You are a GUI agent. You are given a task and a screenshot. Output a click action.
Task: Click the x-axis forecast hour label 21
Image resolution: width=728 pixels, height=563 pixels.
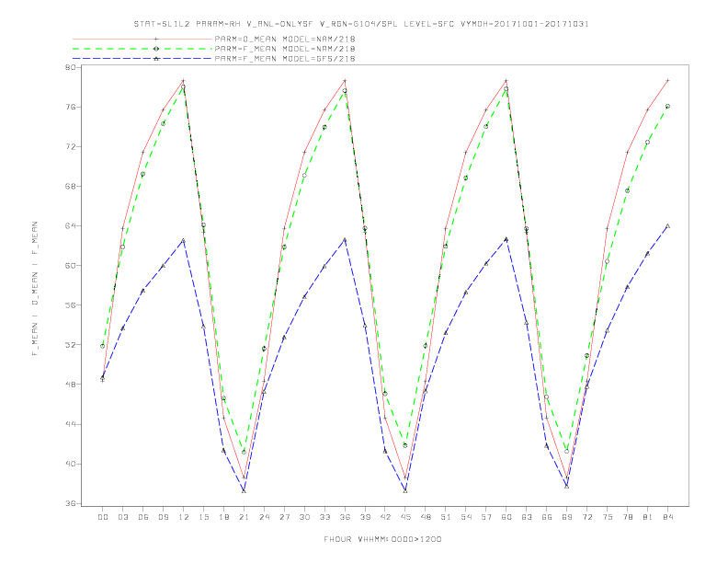pyautogui.click(x=244, y=517)
